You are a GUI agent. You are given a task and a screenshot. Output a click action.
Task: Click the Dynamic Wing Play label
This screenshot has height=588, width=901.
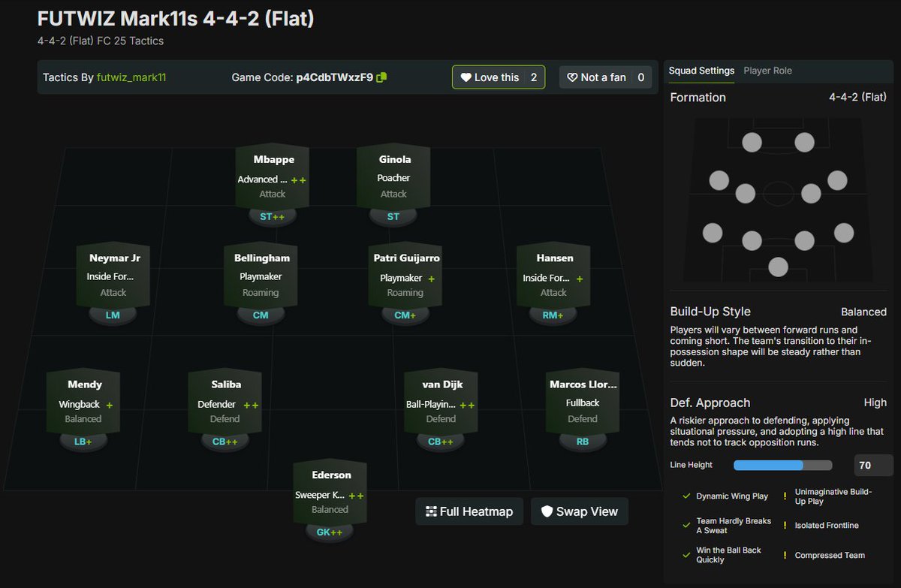732,496
